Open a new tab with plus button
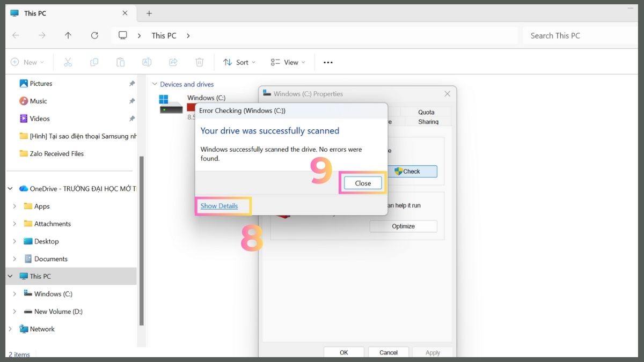 click(x=149, y=13)
